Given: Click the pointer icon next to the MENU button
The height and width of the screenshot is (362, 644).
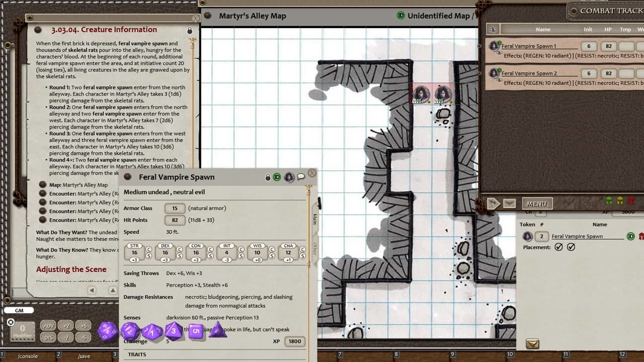Looking at the screenshot, I should [x=494, y=203].
